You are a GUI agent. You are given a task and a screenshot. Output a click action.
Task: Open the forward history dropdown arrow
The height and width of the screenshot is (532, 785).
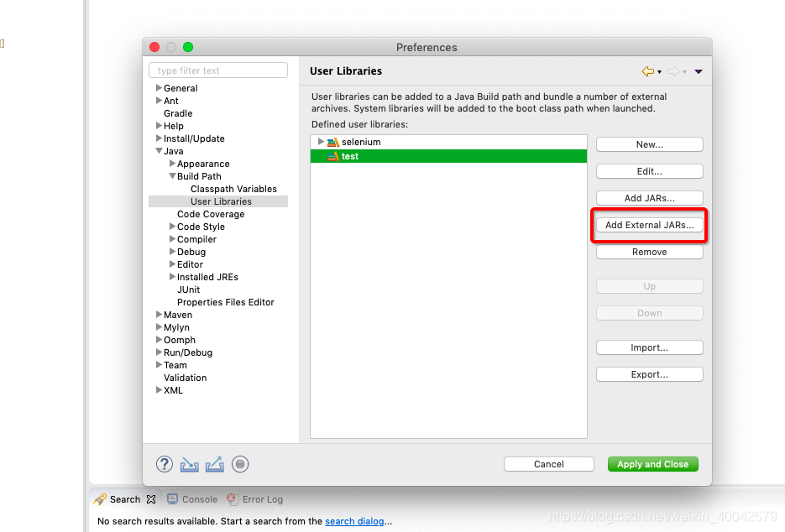(684, 72)
